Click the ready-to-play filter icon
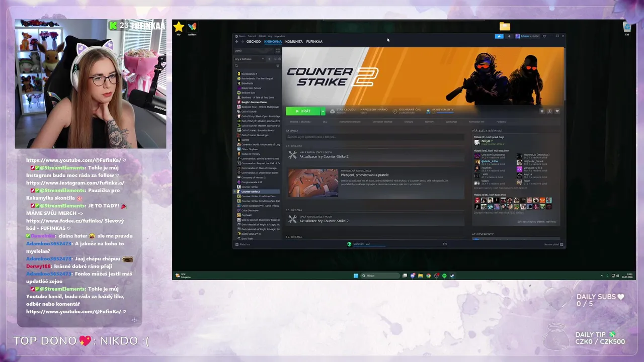The image size is (644, 362). point(279,59)
